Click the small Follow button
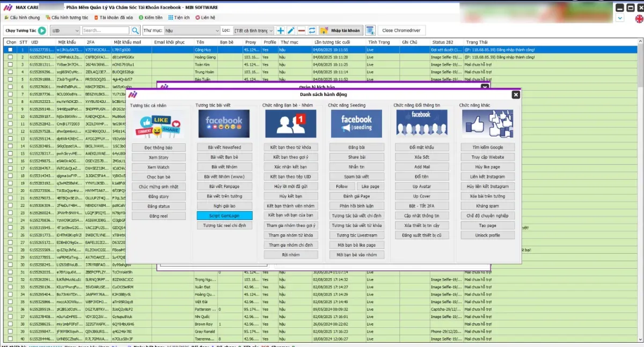The width and height of the screenshot is (644, 347). pos(342,187)
